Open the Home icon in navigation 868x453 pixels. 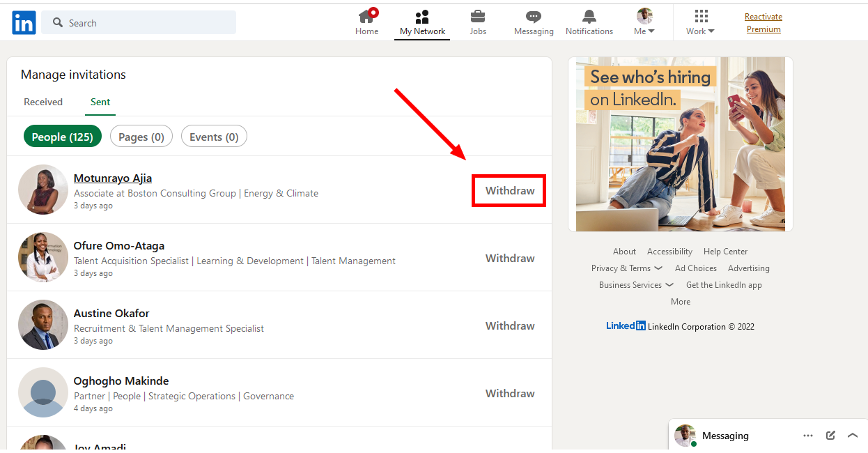[366, 16]
